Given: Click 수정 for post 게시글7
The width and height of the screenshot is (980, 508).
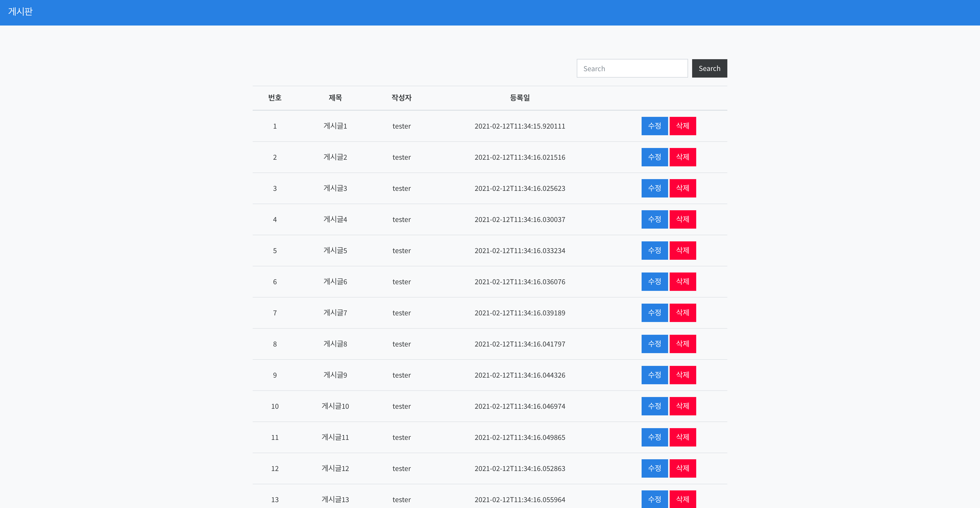Looking at the screenshot, I should (654, 313).
